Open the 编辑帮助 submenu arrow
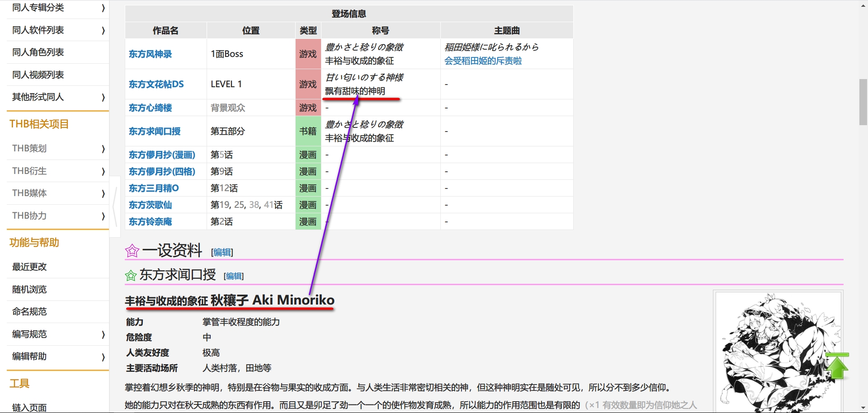 coord(103,357)
